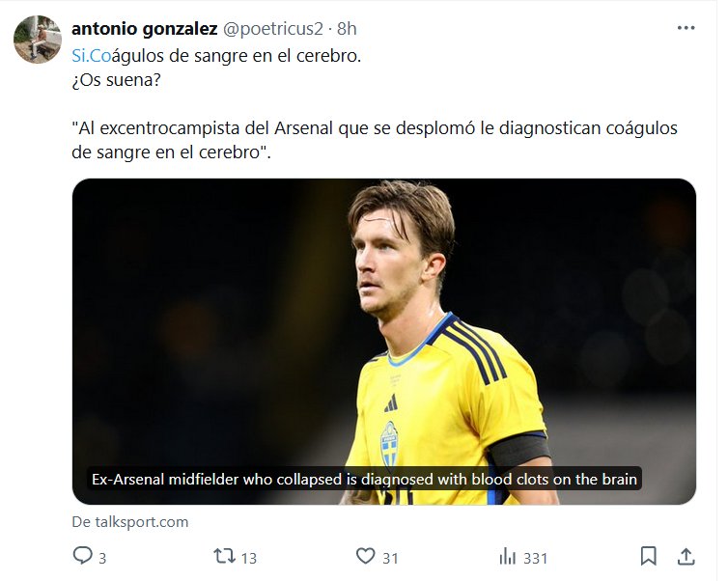
Task: Click the view count 331
Action: [x=535, y=557]
